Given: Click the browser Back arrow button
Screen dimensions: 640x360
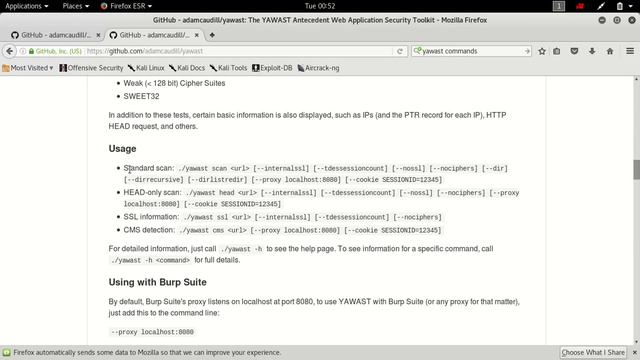Looking at the screenshot, I should pyautogui.click(x=9, y=51).
